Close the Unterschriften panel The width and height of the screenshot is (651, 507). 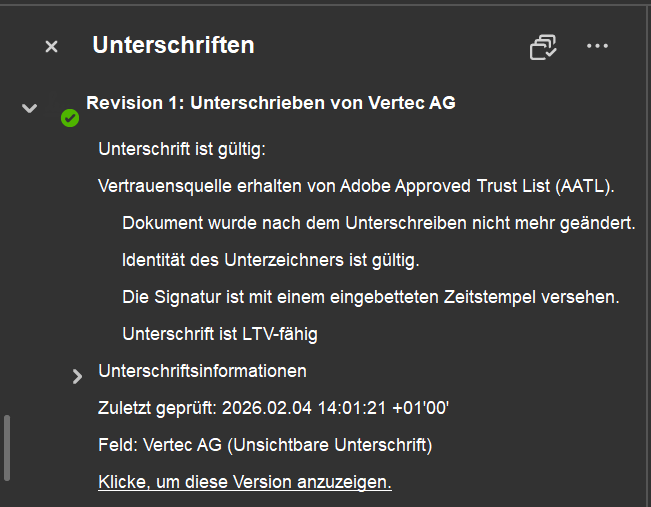(52, 46)
